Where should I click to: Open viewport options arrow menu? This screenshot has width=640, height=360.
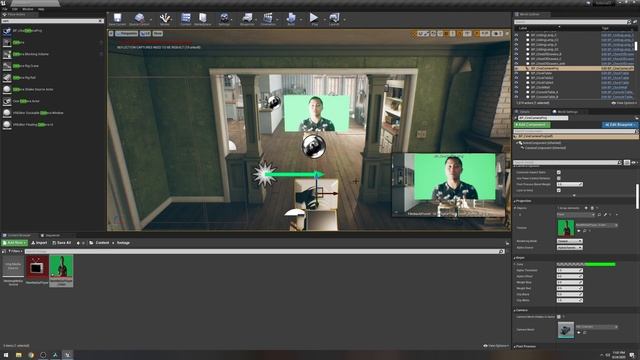(x=111, y=33)
